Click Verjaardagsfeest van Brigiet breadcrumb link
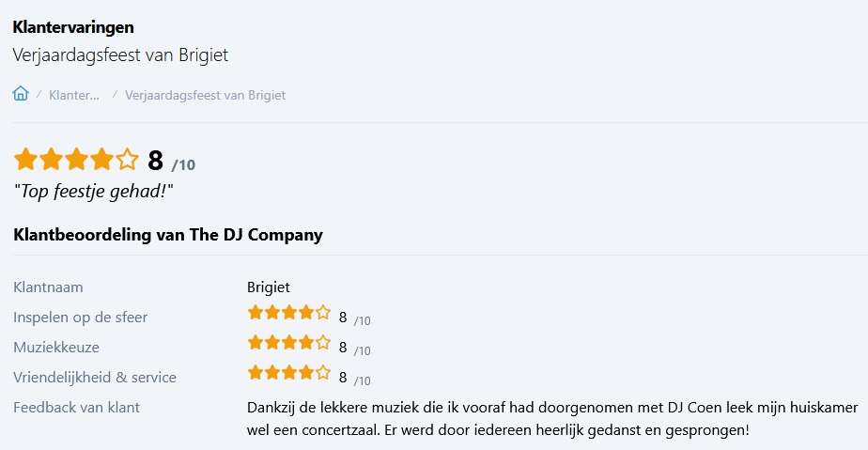The width and height of the screenshot is (868, 450). pyautogui.click(x=205, y=95)
